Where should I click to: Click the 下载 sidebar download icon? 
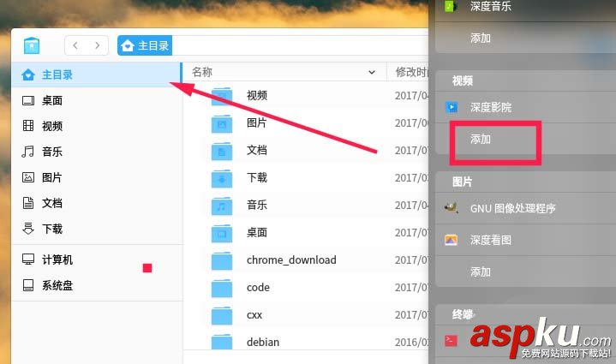[x=28, y=229]
